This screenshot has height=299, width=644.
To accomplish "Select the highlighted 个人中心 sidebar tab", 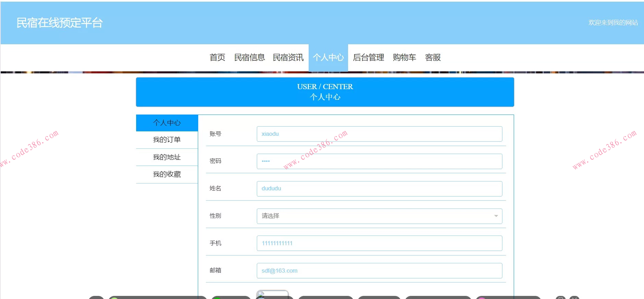I will tap(167, 123).
